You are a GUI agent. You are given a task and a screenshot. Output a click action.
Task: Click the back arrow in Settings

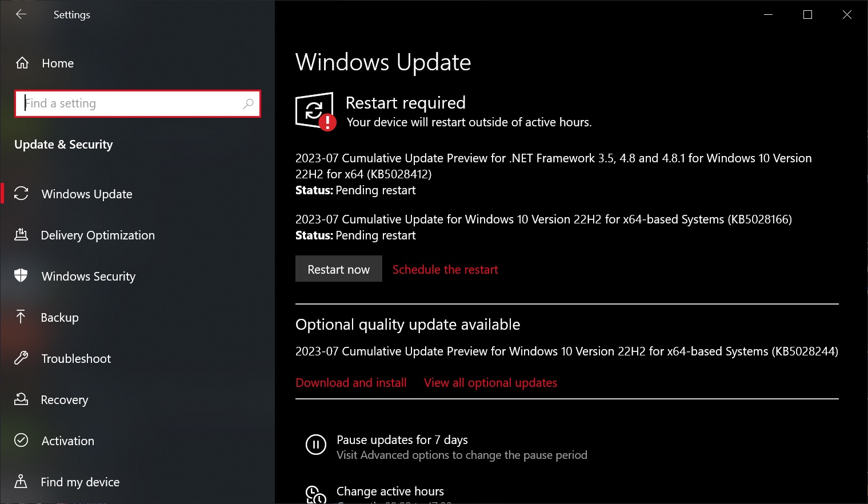pyautogui.click(x=21, y=14)
